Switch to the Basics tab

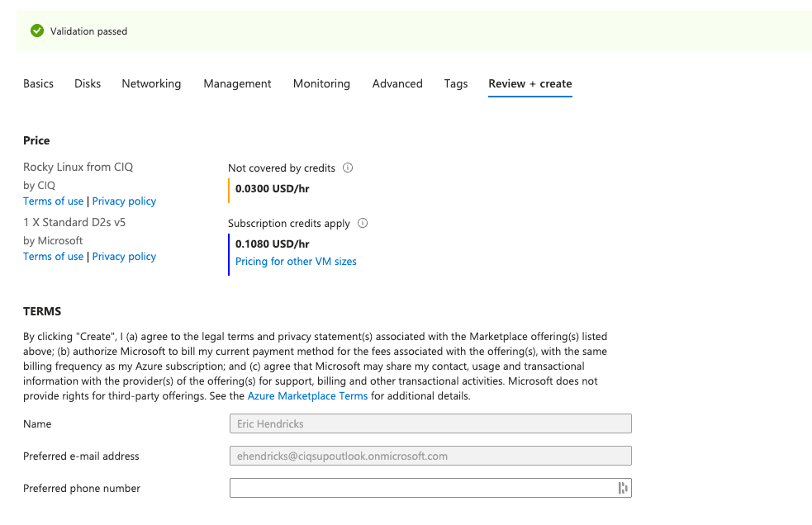[38, 83]
